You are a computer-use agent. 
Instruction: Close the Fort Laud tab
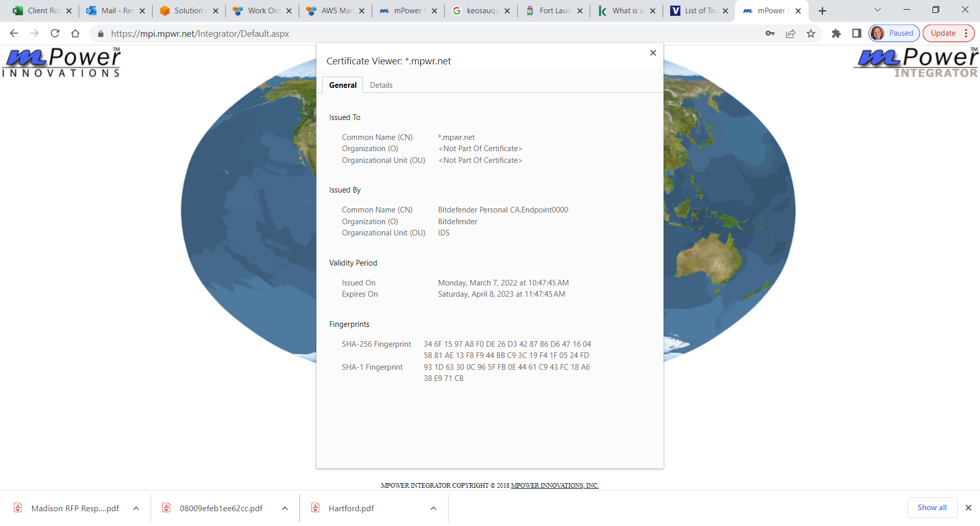(580, 11)
